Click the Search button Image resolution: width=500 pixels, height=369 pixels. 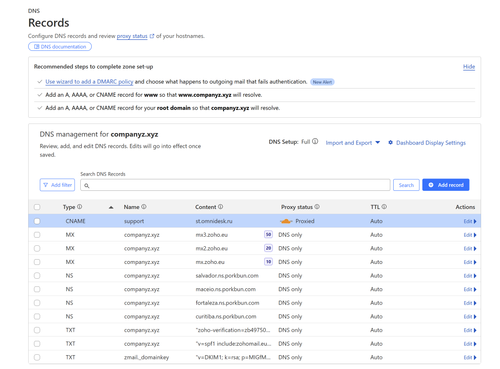click(x=406, y=185)
